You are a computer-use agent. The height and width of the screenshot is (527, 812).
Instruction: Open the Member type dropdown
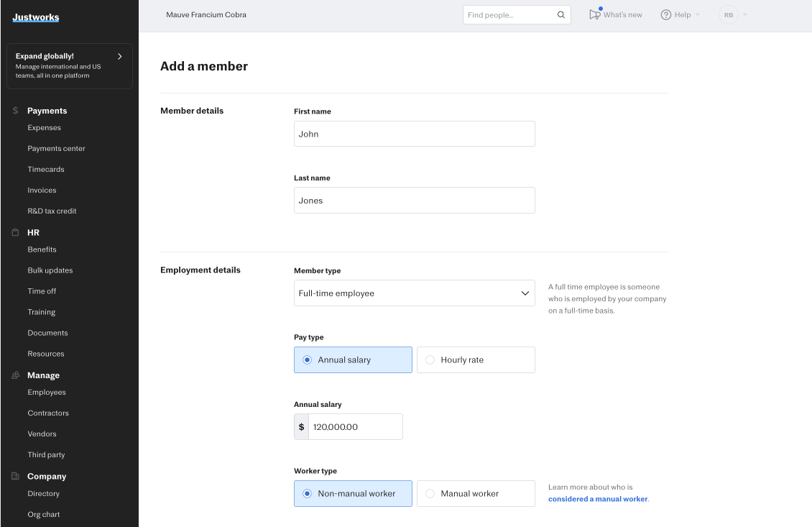tap(414, 293)
